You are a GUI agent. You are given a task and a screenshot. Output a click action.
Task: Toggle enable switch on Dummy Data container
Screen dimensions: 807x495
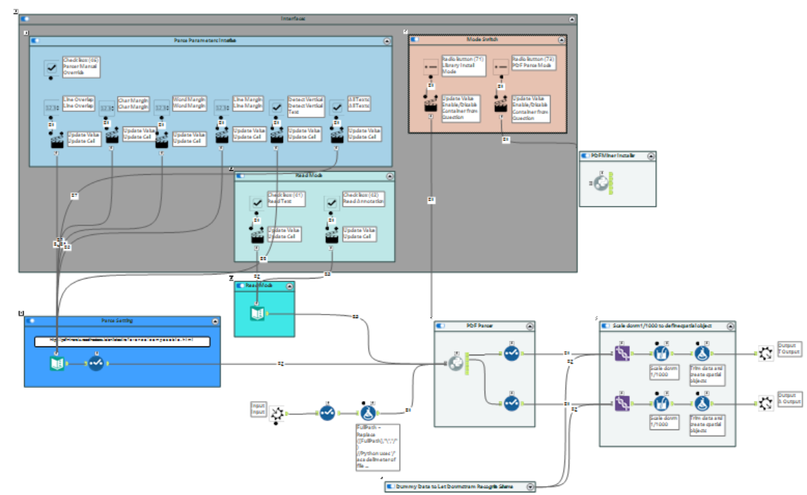391,486
